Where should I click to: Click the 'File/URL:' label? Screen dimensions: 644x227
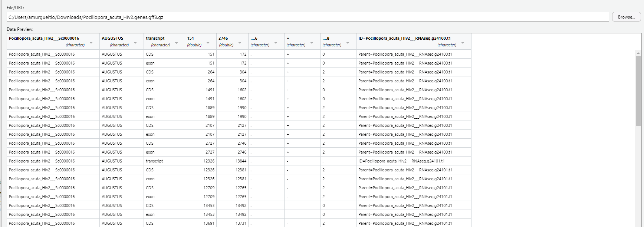[x=15, y=8]
